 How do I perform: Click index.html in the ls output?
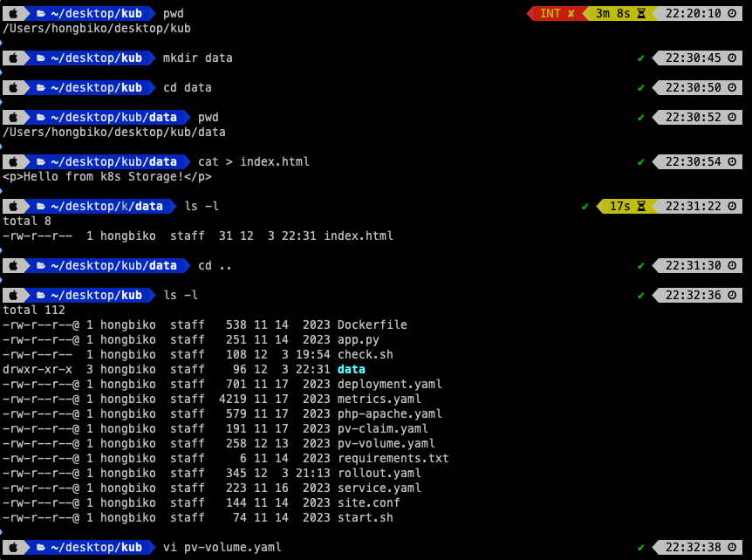(x=359, y=236)
